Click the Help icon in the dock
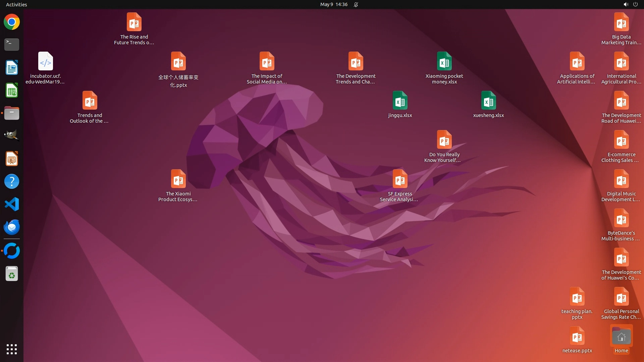The height and width of the screenshot is (362, 644). (12, 181)
